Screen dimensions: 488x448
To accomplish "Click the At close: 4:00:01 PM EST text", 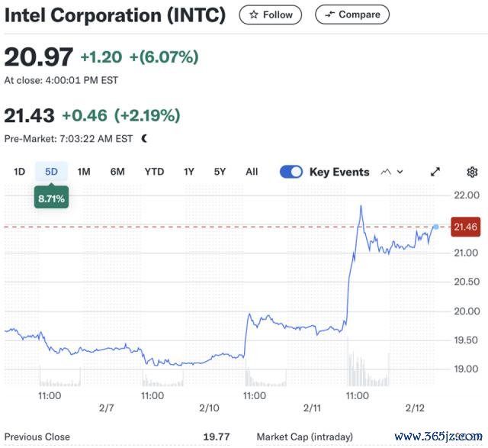I will click(x=61, y=80).
